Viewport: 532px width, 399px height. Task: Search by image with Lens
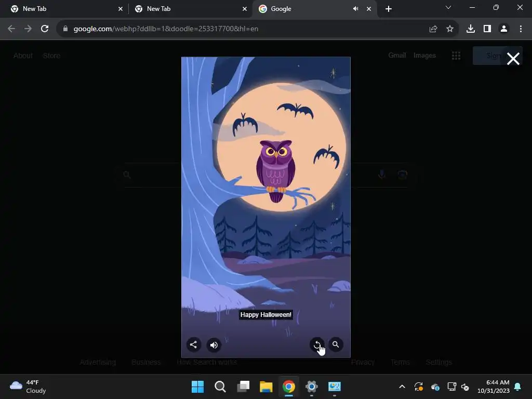pyautogui.click(x=403, y=175)
